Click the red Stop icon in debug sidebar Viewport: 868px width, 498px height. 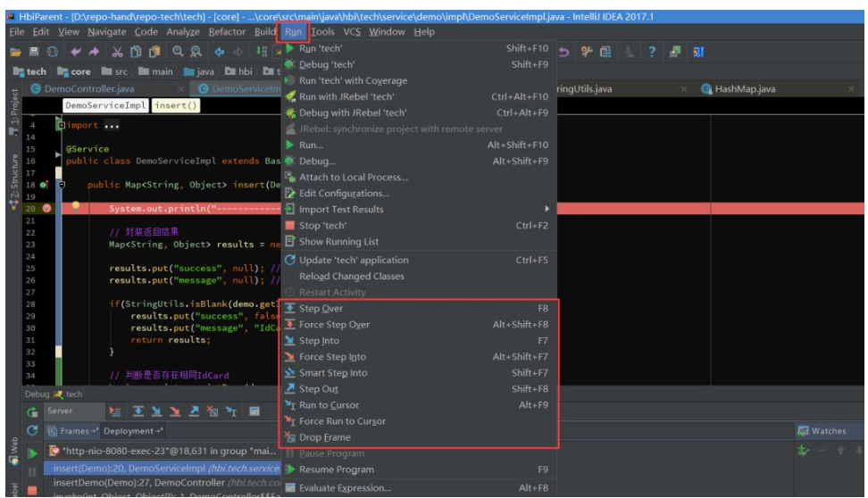pyautogui.click(x=33, y=490)
